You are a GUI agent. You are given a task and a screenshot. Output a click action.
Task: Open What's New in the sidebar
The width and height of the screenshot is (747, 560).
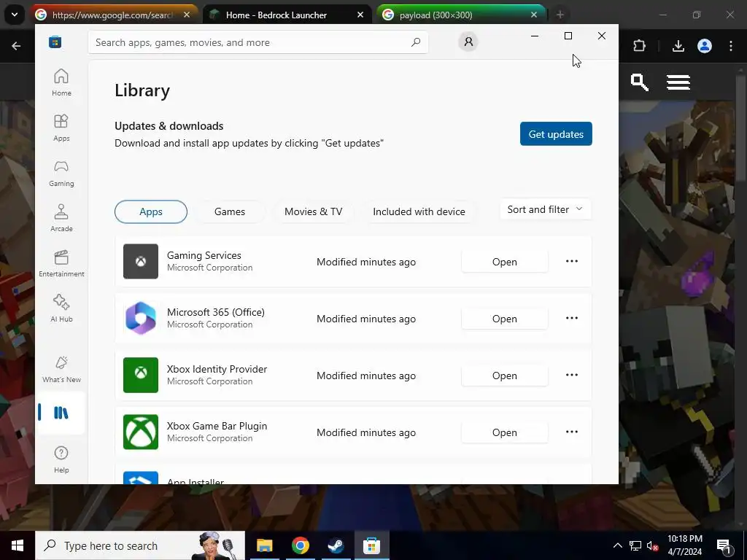(x=61, y=369)
